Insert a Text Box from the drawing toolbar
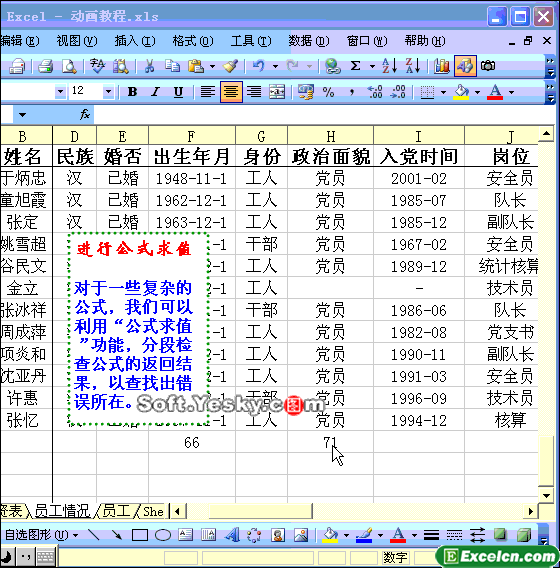Screen dimensions: 560x568 tap(185, 535)
